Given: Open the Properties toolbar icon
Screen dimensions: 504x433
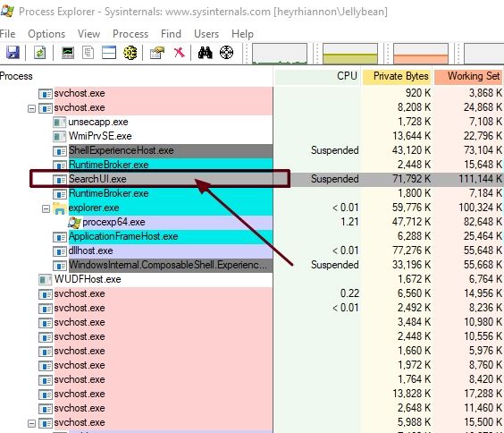Looking at the screenshot, I should coord(157,53).
